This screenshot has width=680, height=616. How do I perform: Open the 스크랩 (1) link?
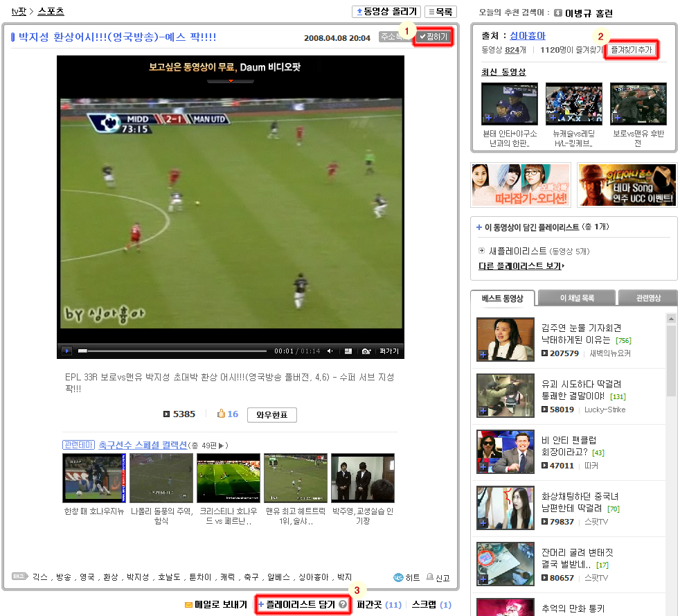[431, 604]
